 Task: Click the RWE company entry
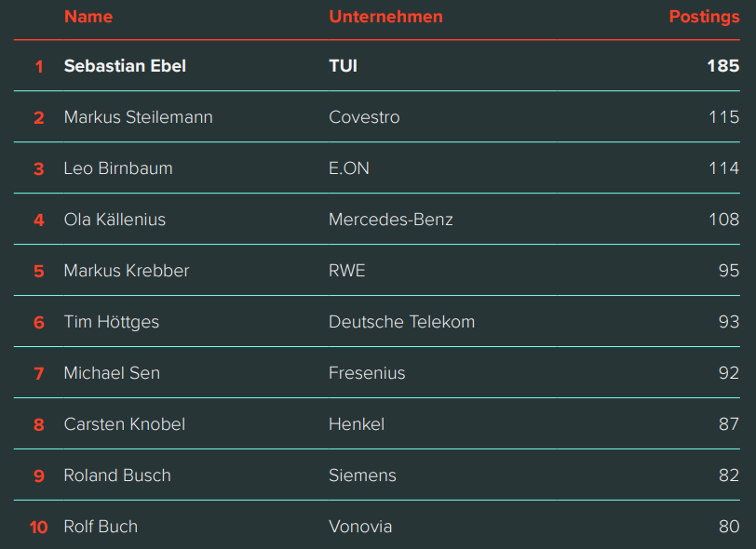(x=346, y=271)
